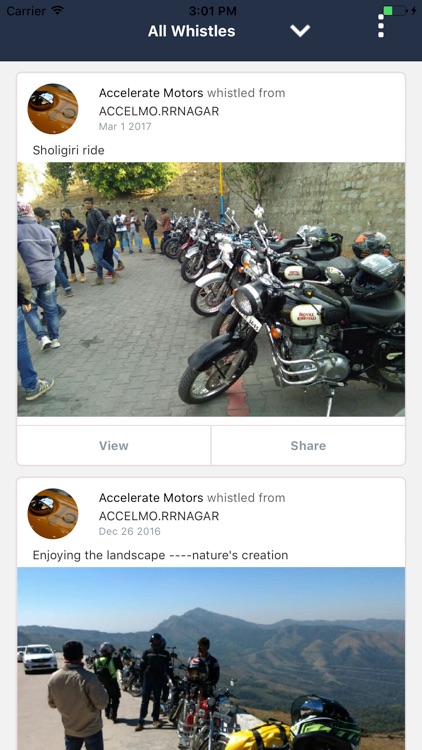Tap the Dec 26 2016 date
422x750 pixels.
(130, 531)
